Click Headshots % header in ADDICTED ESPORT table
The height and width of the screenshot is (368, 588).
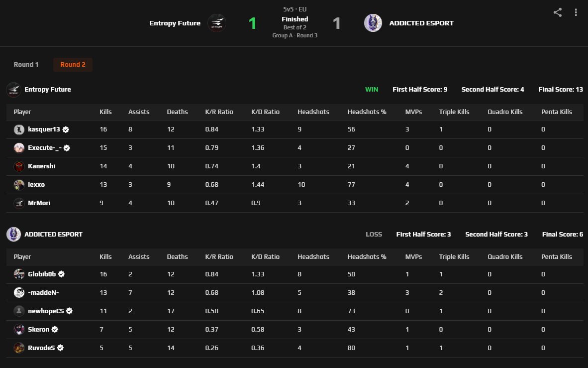coord(367,257)
